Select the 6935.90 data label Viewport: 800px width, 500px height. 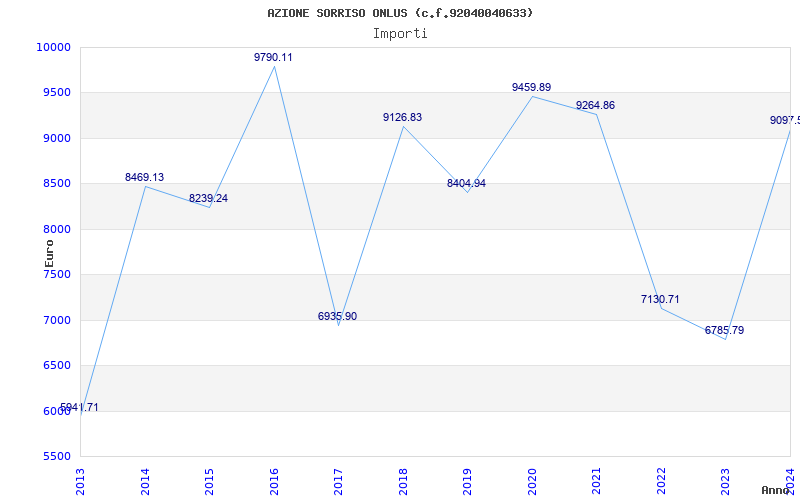pos(337,316)
